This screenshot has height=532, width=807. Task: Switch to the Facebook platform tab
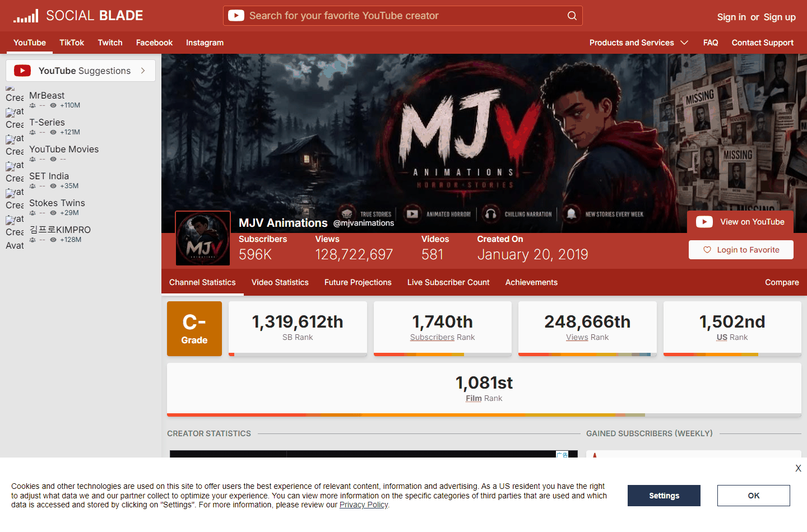click(154, 43)
